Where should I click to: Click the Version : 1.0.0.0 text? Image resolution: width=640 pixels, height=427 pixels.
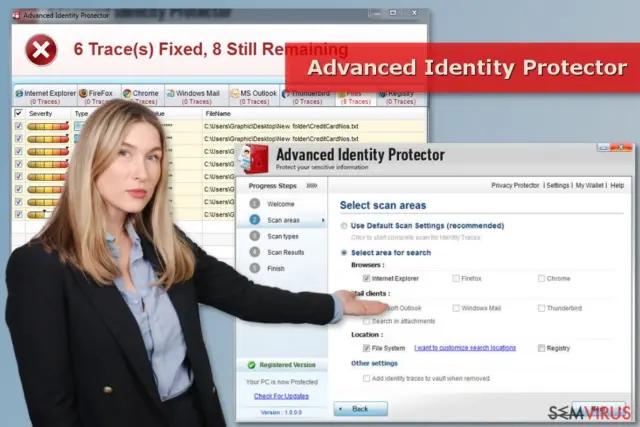(x=281, y=412)
